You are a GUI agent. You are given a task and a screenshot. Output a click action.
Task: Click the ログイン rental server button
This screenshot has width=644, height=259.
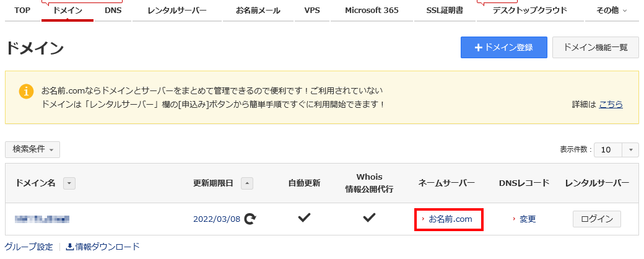pos(597,219)
